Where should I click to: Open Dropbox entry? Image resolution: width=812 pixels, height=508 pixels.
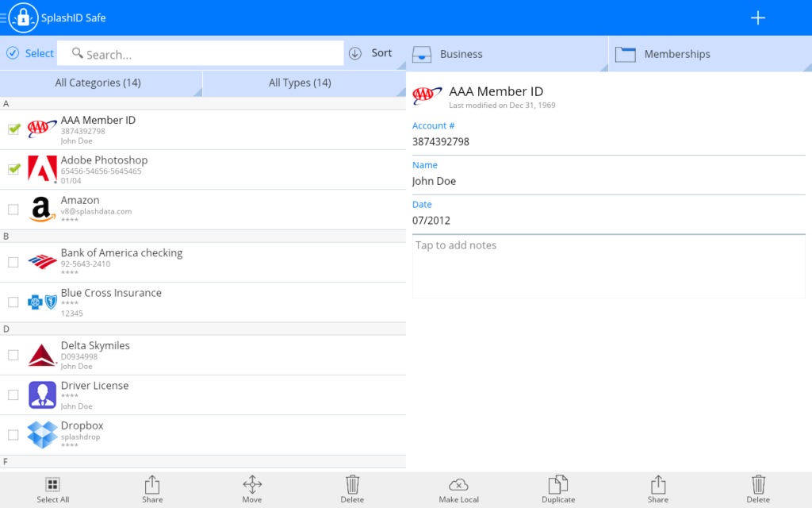click(203, 435)
